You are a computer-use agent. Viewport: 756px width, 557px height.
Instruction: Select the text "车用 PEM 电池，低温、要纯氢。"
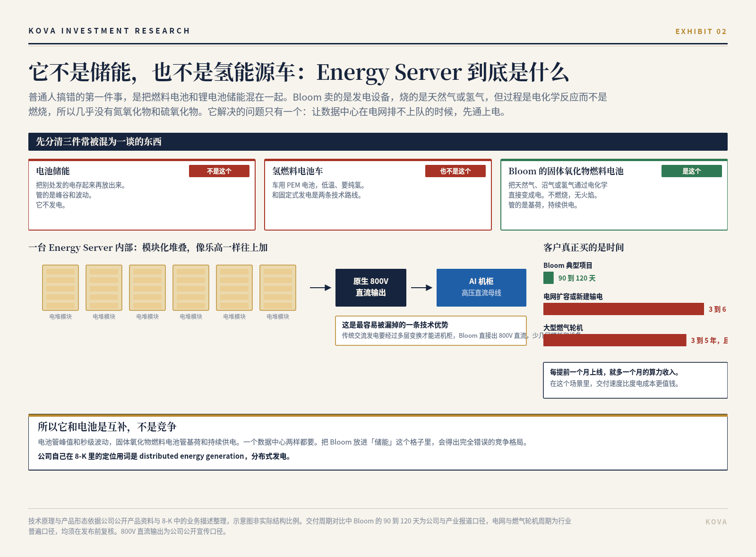pyautogui.click(x=318, y=185)
